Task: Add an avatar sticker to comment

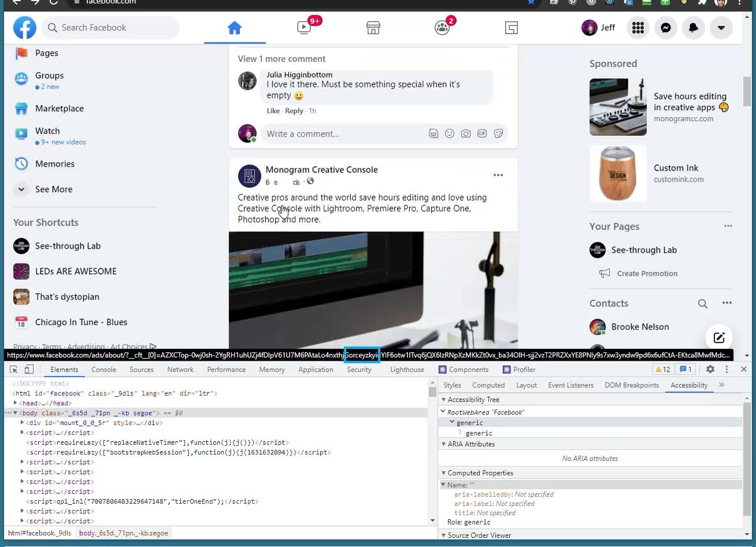Action: (x=433, y=134)
